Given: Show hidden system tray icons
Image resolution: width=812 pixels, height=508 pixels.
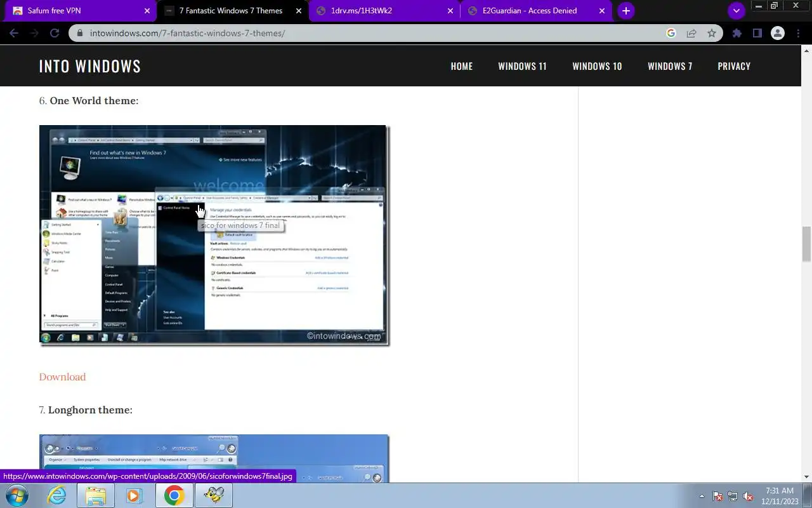Looking at the screenshot, I should pyautogui.click(x=702, y=496).
